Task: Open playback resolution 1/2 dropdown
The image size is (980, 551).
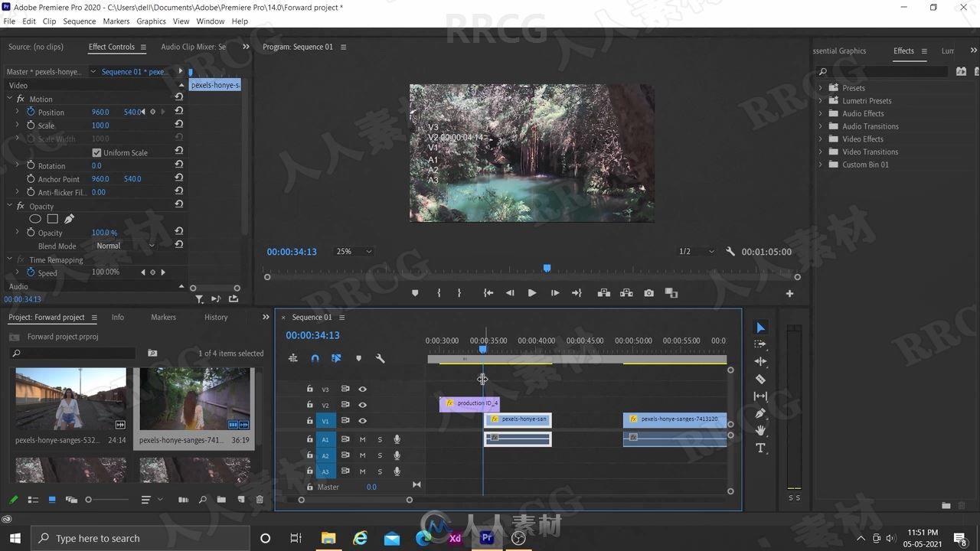Action: point(696,252)
